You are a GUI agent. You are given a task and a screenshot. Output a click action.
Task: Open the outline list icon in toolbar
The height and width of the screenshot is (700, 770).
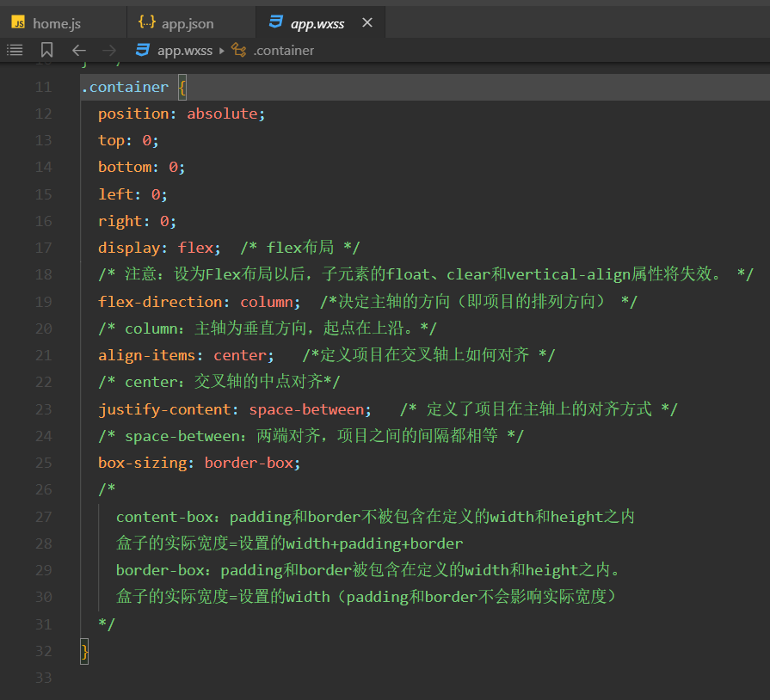15,50
